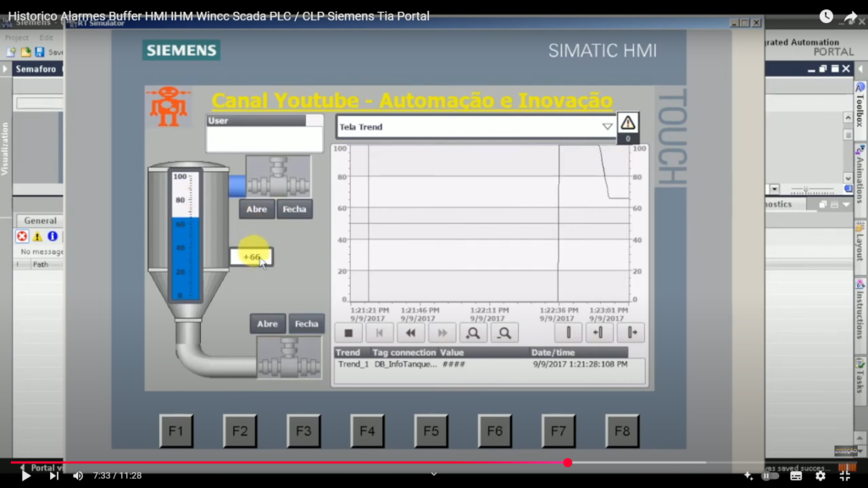This screenshot has width=868, height=488.
Task: Click the upper valve Abre button
Action: [x=256, y=209]
